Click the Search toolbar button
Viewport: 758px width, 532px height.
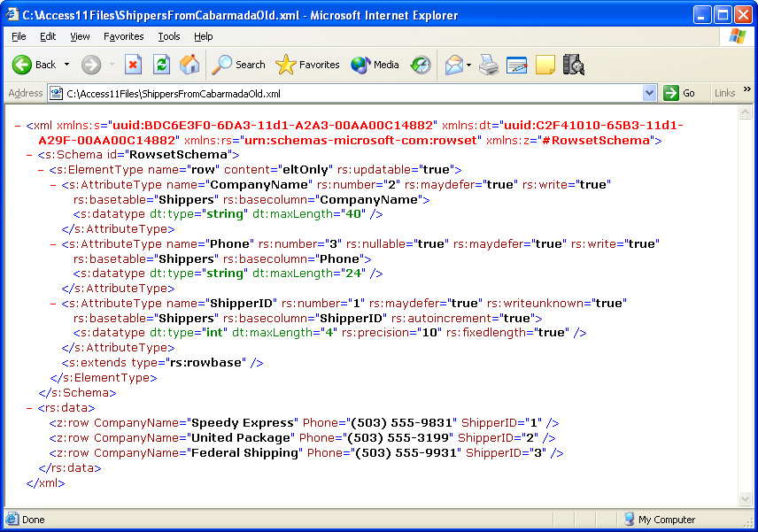pos(239,65)
